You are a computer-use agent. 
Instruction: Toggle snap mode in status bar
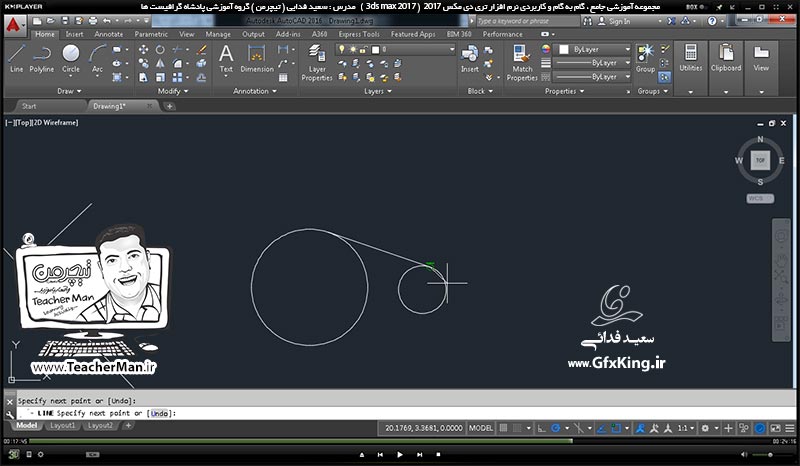[x=517, y=428]
